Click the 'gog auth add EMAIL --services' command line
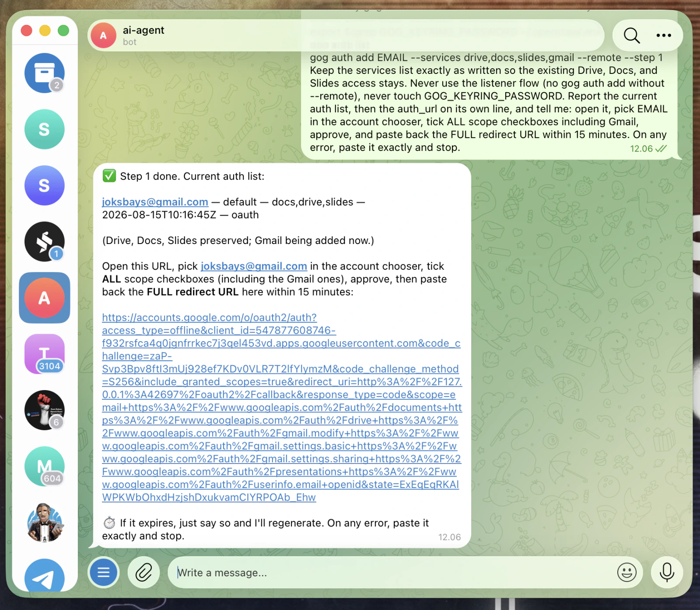 click(486, 58)
